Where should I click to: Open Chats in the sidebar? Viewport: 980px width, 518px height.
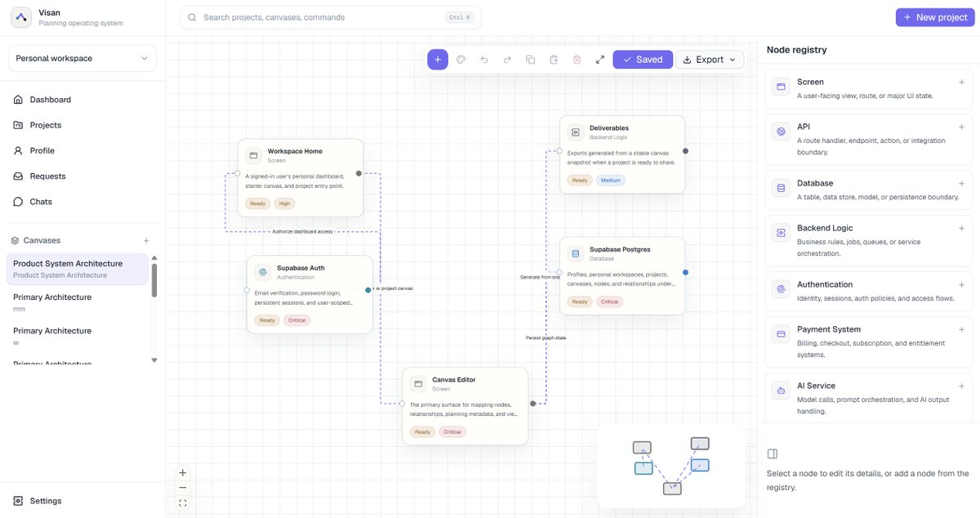pos(82,201)
